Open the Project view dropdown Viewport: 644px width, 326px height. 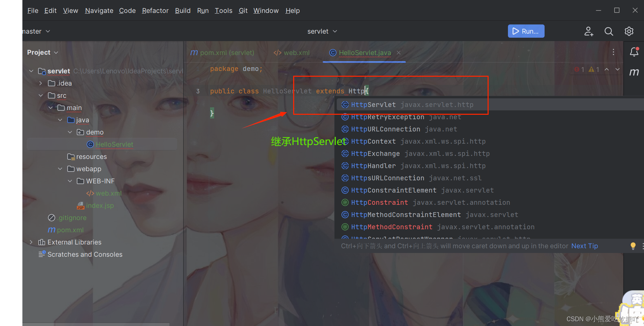tap(43, 52)
